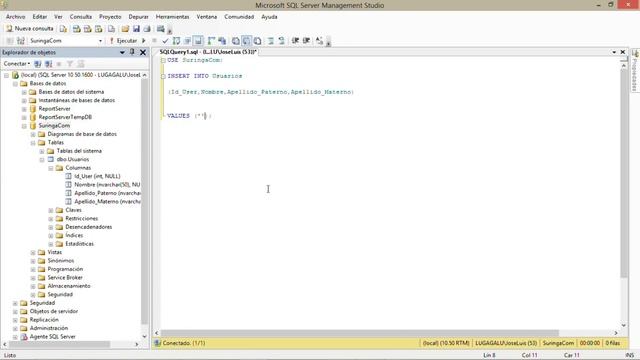Toggle auto-hide pin on Explorador de objetos
The height and width of the screenshot is (360, 640).
coord(132,52)
